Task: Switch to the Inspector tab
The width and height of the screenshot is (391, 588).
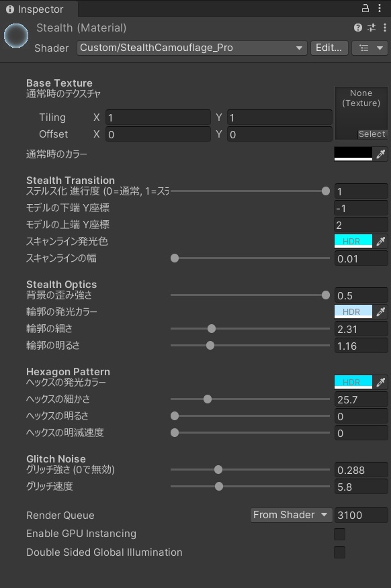Action: pos(37,9)
